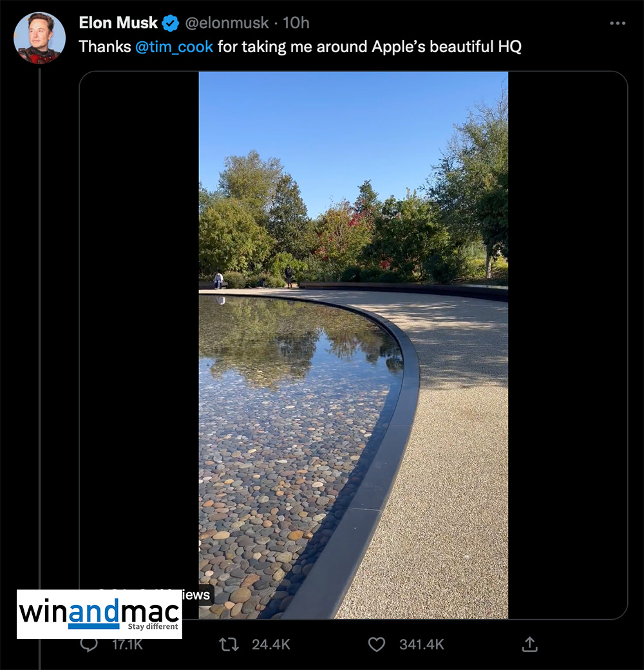Play the Apple HQ pond video
Viewport: 644px width, 670px height.
click(353, 345)
